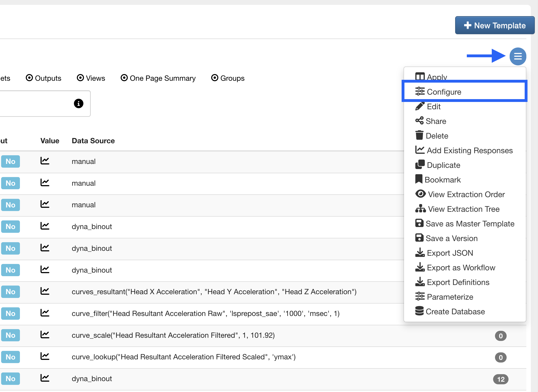Screen dimensions: 538x392
Task: Click the curve_lookup ymax data source text
Action: coord(184,357)
